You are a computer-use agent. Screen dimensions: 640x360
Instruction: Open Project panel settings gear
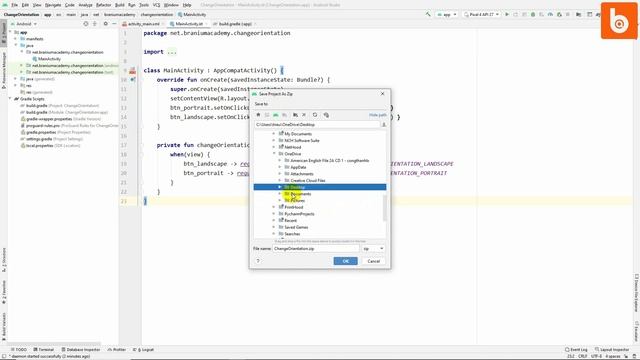pyautogui.click(x=105, y=24)
